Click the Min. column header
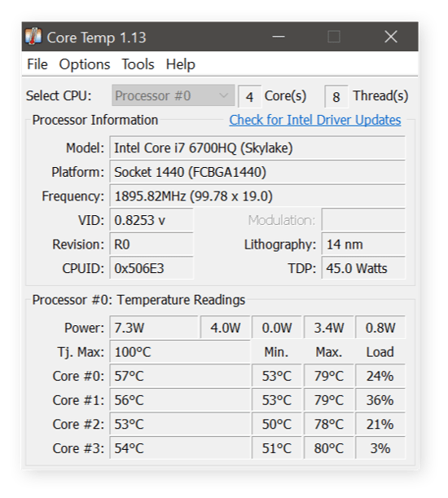This screenshot has height=498, width=448. 276,352
